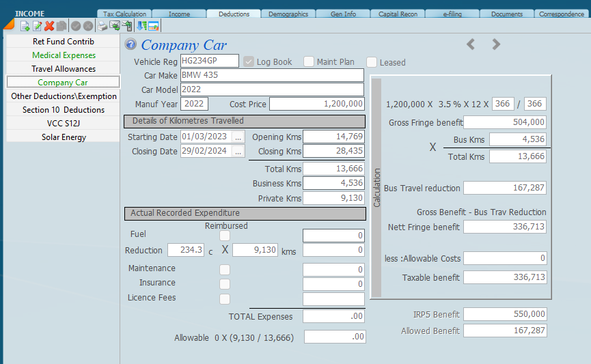Select Travel Allowances in the sidebar

[x=64, y=69]
